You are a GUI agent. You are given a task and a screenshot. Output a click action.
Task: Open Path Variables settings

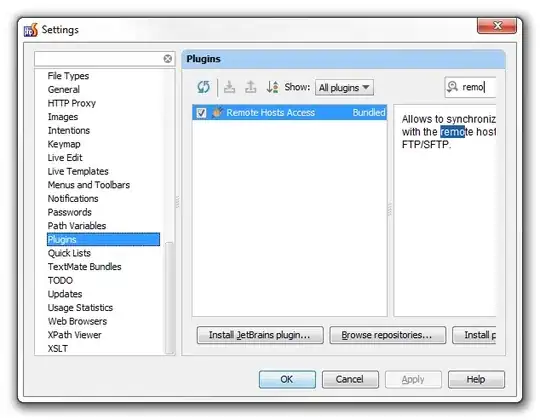click(77, 226)
